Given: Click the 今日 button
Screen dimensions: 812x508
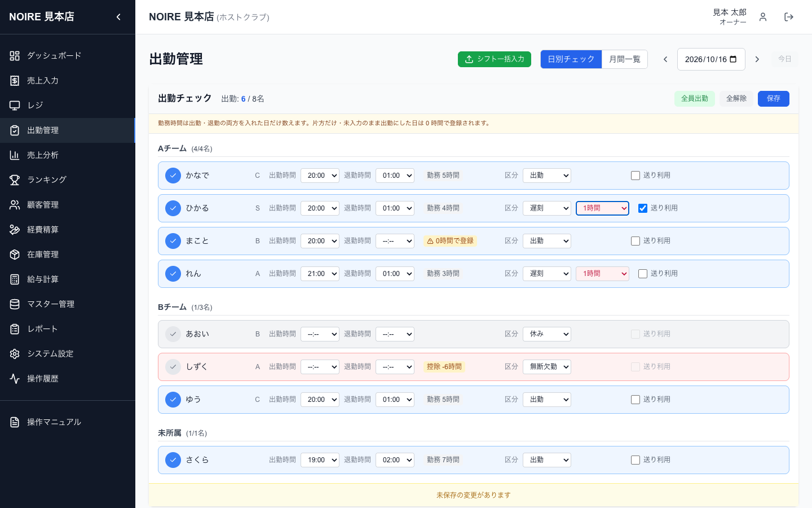Looking at the screenshot, I should [785, 59].
